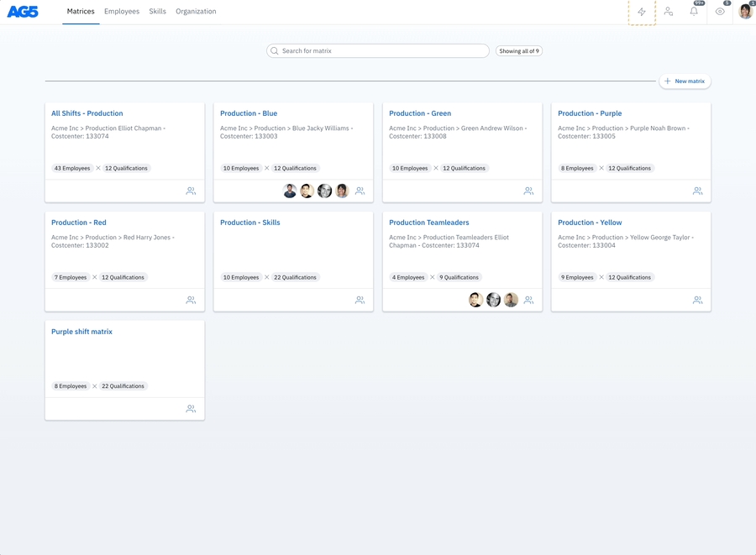Click the lightning bolt quick actions icon
The image size is (756, 555).
point(642,12)
